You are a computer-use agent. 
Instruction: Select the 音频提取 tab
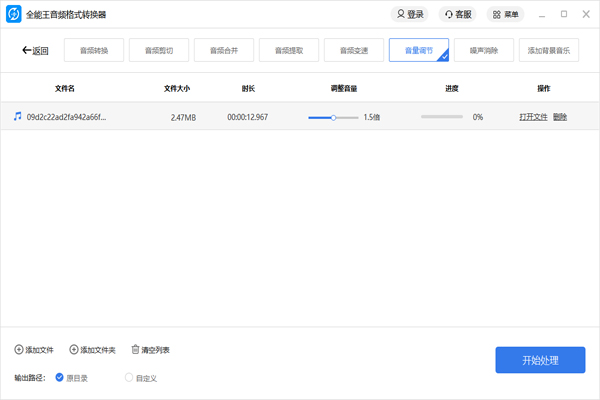[x=289, y=50]
